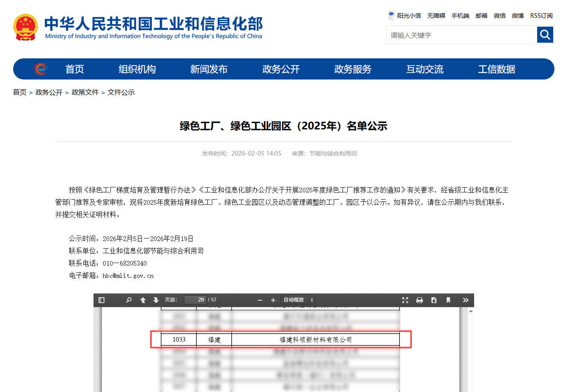Go to the next PDF page
Image resolution: width=568 pixels, height=392 pixels.
tap(156, 300)
